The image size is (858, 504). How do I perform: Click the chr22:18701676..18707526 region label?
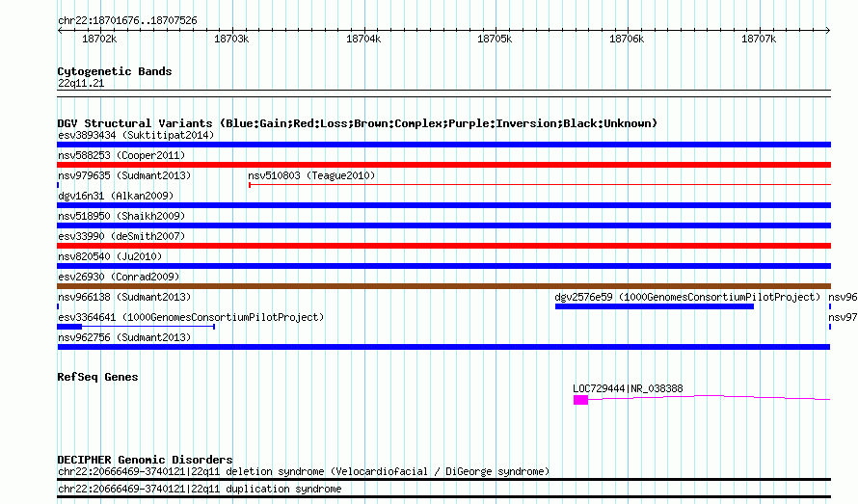[127, 20]
